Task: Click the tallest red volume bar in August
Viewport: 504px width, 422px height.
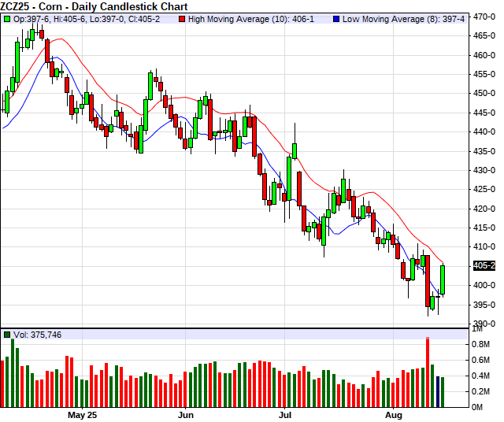Action: [428, 372]
